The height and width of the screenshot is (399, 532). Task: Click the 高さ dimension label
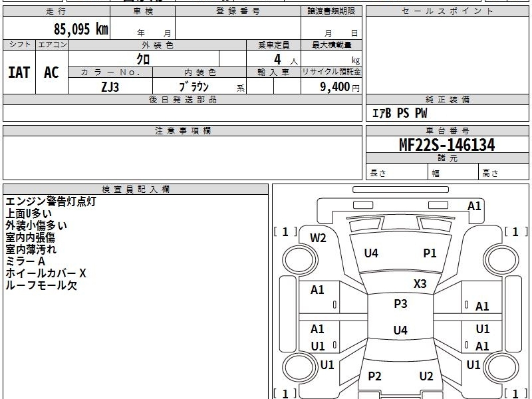(490, 174)
